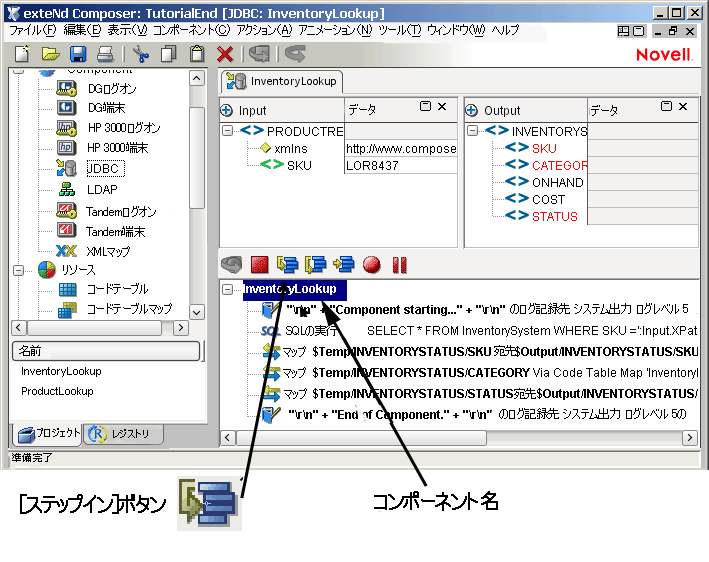
Task: Save using the blue floppy disk icon
Action: [x=78, y=54]
